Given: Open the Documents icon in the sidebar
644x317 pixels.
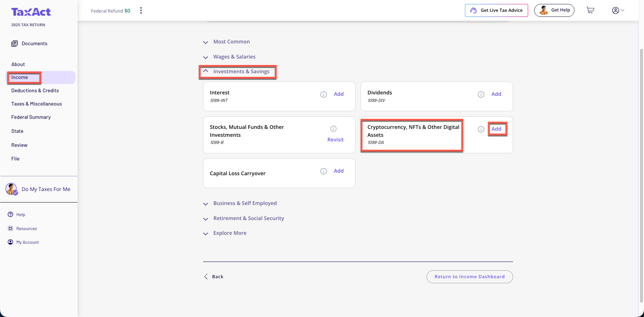Looking at the screenshot, I should pos(14,43).
